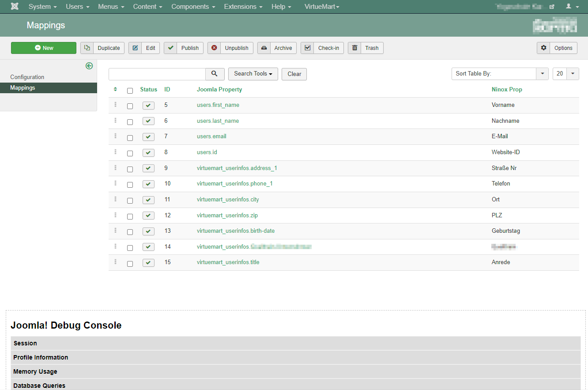This screenshot has width=588, height=390.
Task: Open virtuemart_userinfos.birth-date mapping link
Action: 236,231
